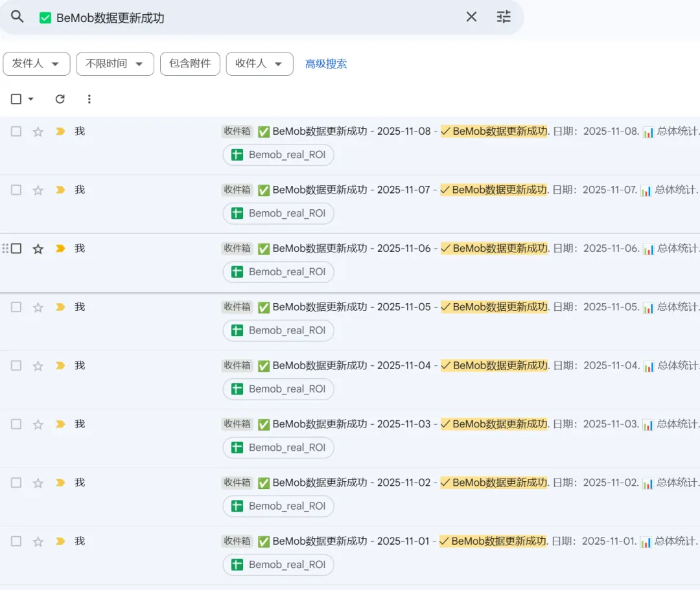Viewport: 700px width, 590px height.
Task: Click 收件箱 label on 2025-11-01 email
Action: (x=237, y=541)
